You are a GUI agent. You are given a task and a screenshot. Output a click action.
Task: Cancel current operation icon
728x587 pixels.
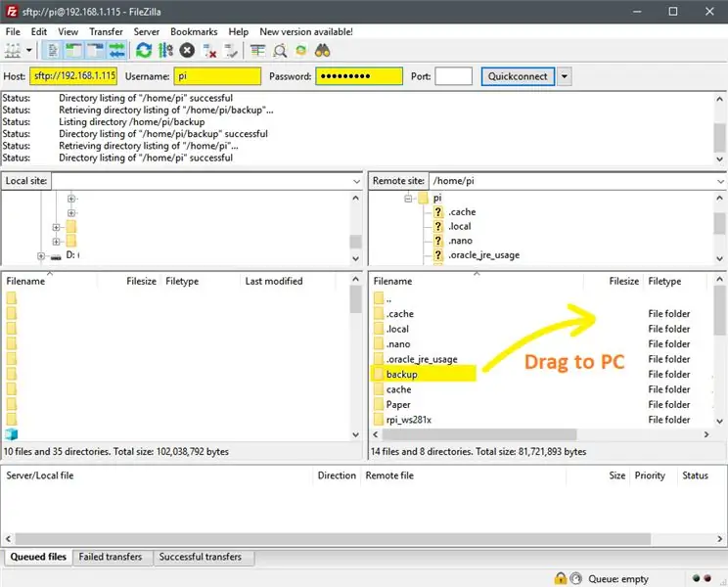pyautogui.click(x=187, y=50)
